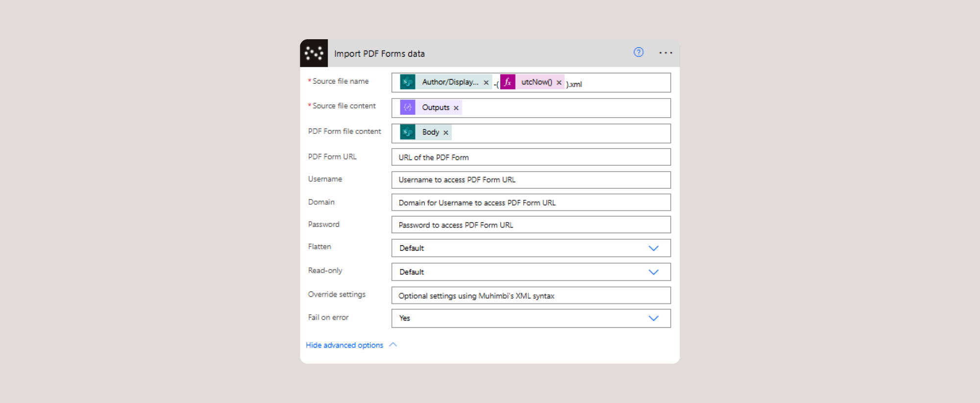Expand the Flatten dropdown
Viewport: 980px width, 403px height.
[653, 248]
